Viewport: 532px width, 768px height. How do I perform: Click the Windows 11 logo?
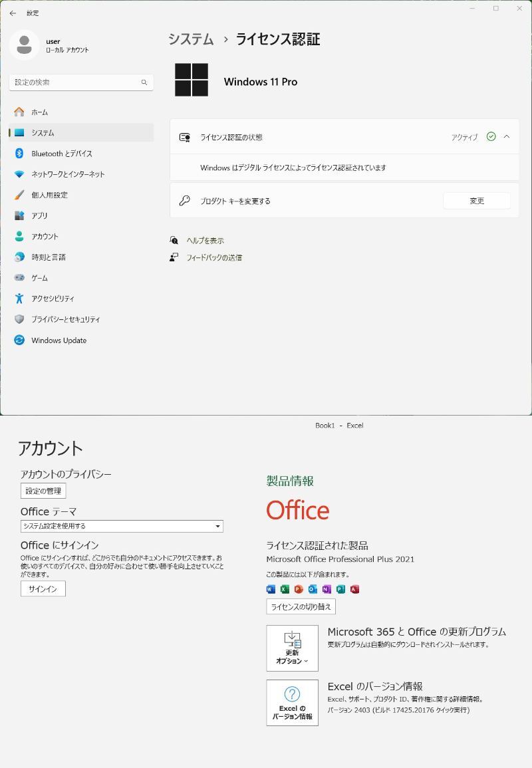[192, 80]
